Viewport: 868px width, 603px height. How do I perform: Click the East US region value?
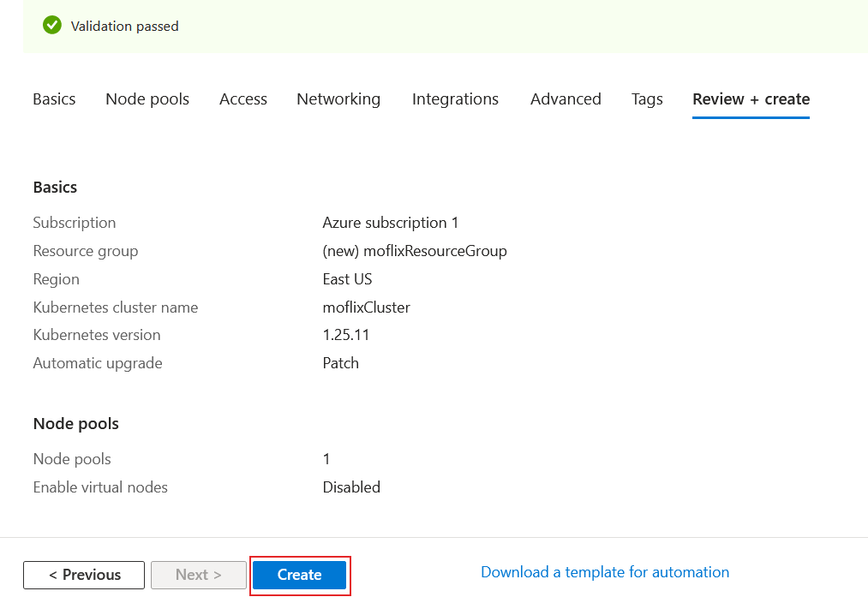tap(347, 278)
